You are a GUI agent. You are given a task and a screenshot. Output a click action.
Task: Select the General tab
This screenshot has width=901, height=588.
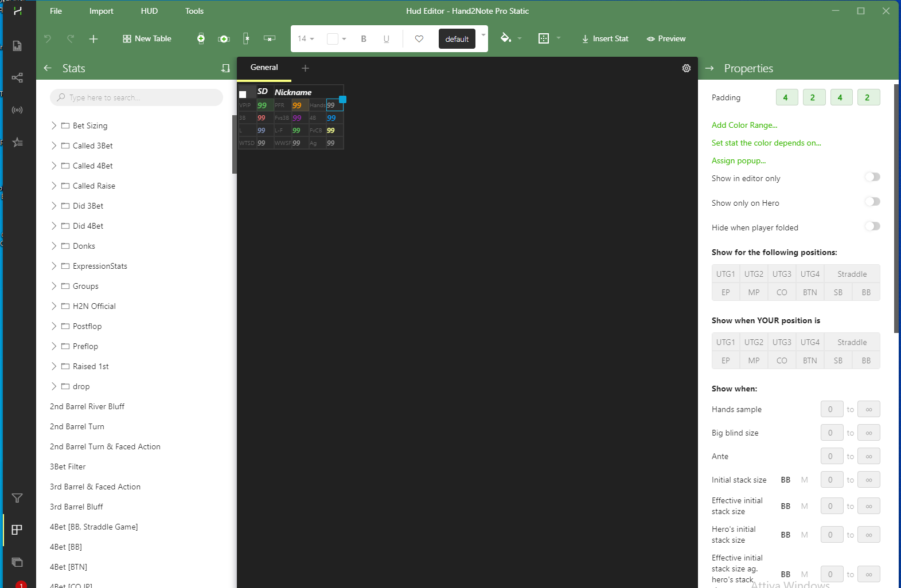[x=264, y=68]
